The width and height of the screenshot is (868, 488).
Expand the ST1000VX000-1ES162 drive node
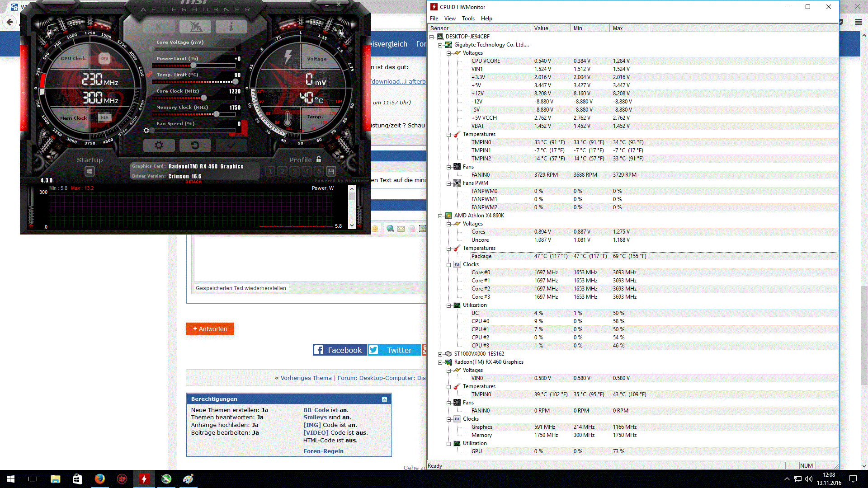tap(440, 354)
